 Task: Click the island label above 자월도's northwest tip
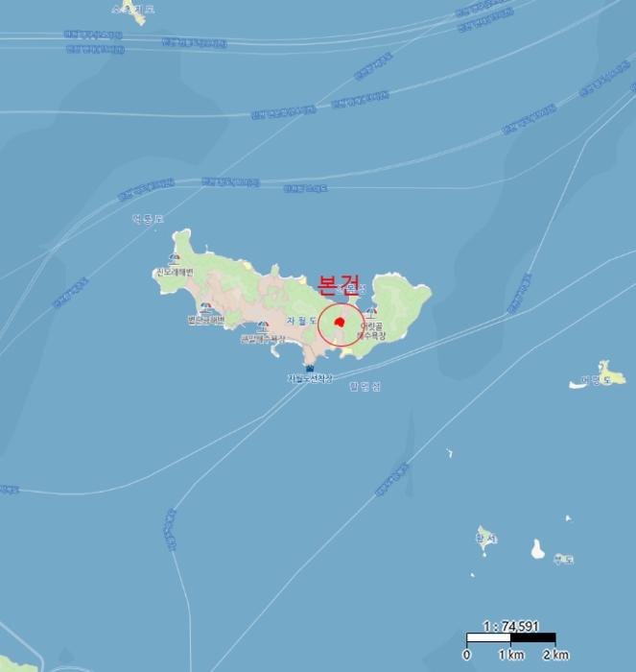coord(148,219)
